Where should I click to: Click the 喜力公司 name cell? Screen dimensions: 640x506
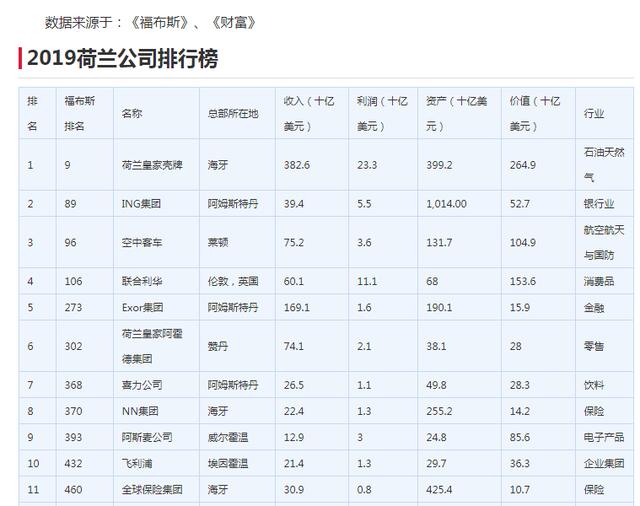pos(140,384)
